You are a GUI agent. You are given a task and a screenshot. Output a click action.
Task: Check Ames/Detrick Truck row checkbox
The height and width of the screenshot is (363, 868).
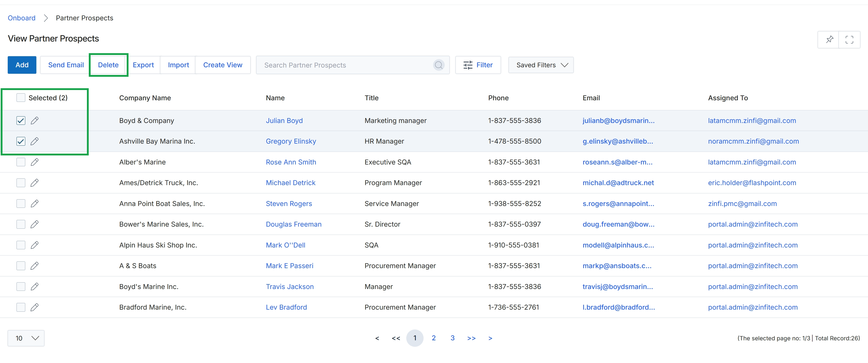(21, 183)
